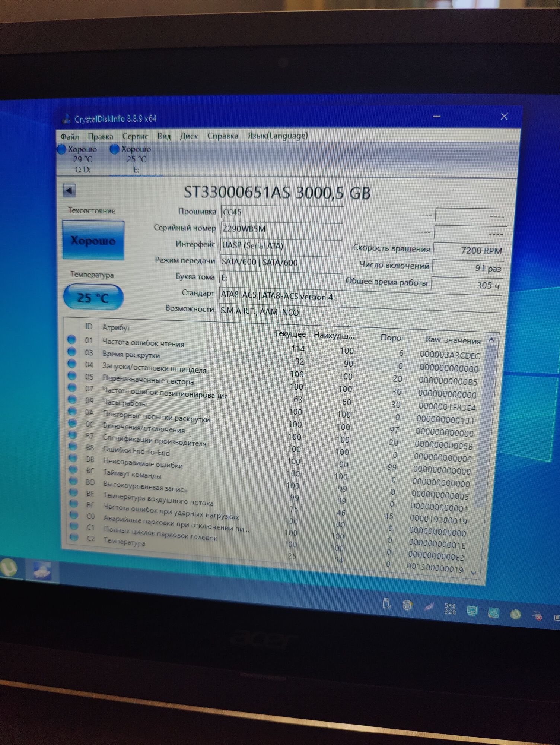Viewport: 560px width, 745px height.
Task: Click the disk title ST33000651AS 3000,5 GB
Action: pyautogui.click(x=277, y=193)
